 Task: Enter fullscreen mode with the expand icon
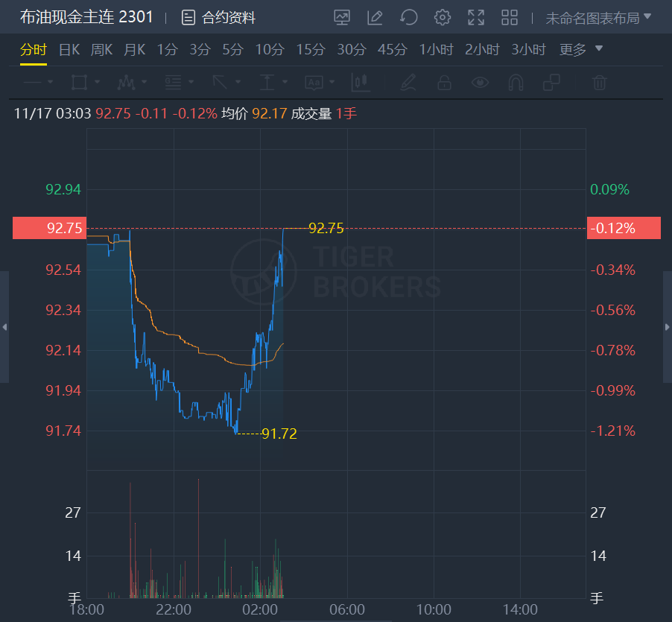coord(476,17)
